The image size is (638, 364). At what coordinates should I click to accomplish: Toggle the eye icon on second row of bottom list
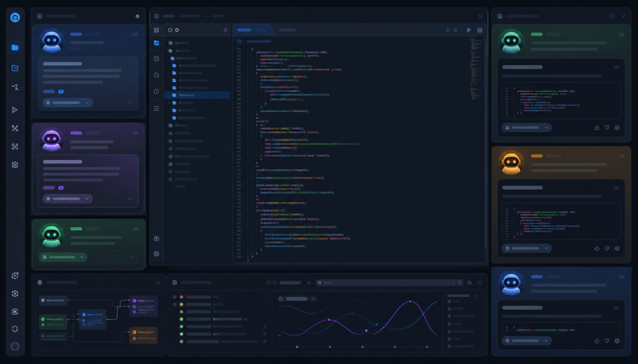(x=174, y=304)
